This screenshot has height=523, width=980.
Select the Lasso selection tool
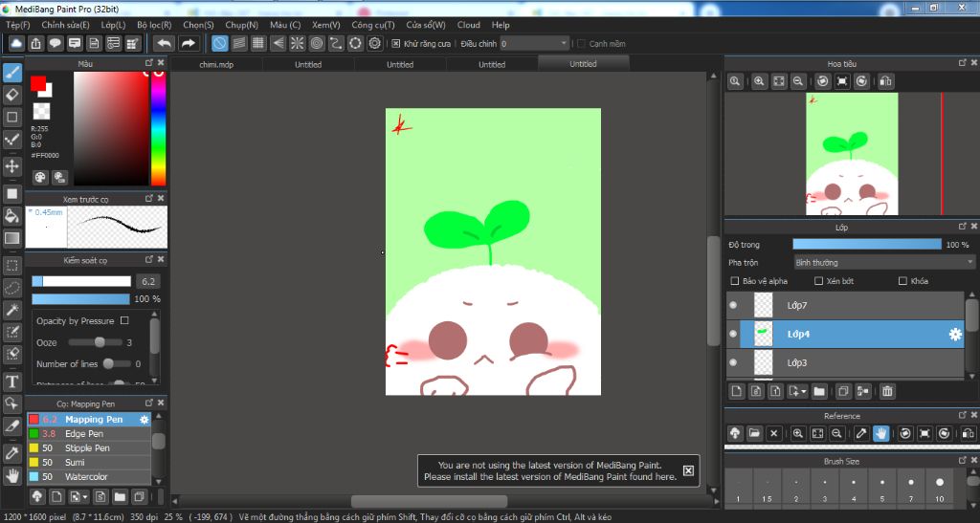click(x=11, y=288)
